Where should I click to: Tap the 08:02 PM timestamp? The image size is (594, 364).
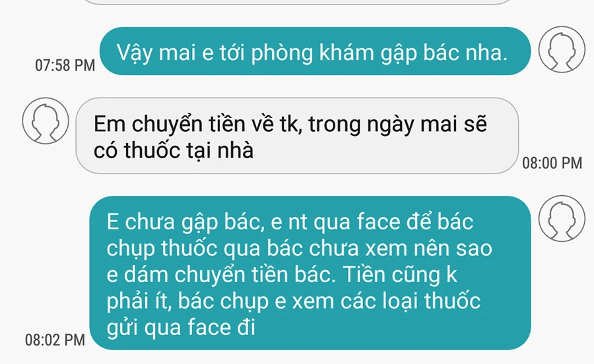pyautogui.click(x=55, y=340)
